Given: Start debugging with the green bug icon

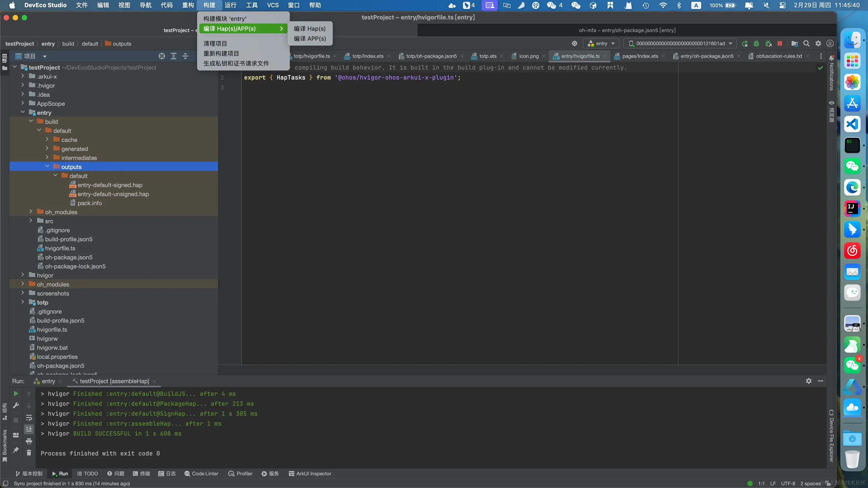Looking at the screenshot, I should pos(756,43).
